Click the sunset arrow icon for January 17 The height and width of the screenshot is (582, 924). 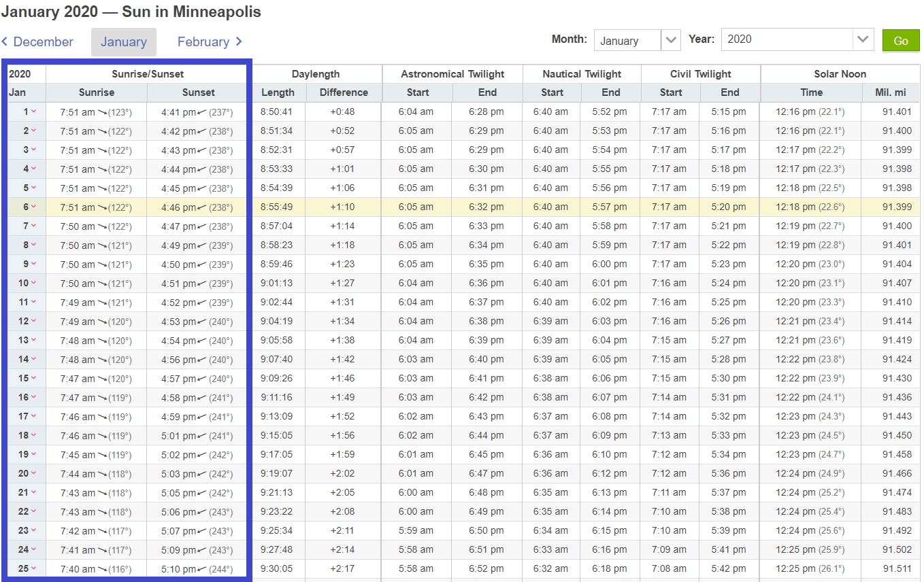click(202, 417)
